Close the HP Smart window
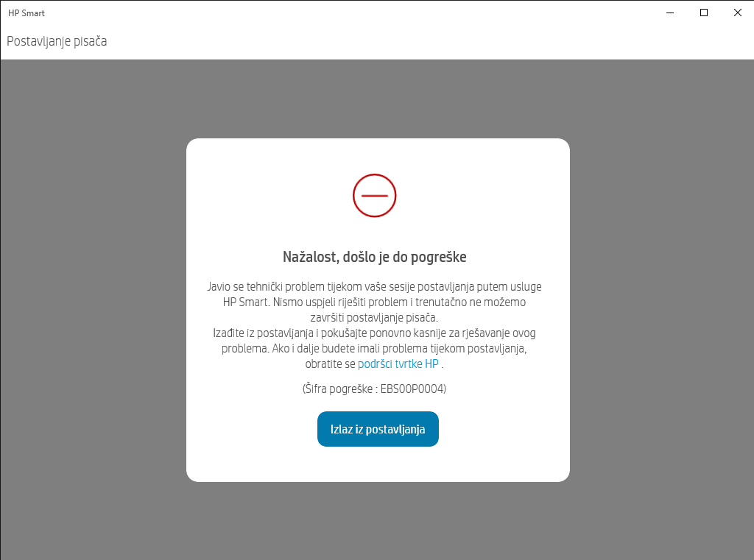This screenshot has width=754, height=560. tap(737, 13)
